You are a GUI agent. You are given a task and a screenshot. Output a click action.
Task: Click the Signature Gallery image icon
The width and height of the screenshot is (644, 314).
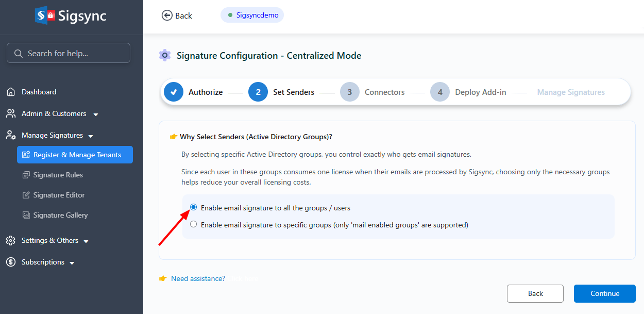coord(26,216)
